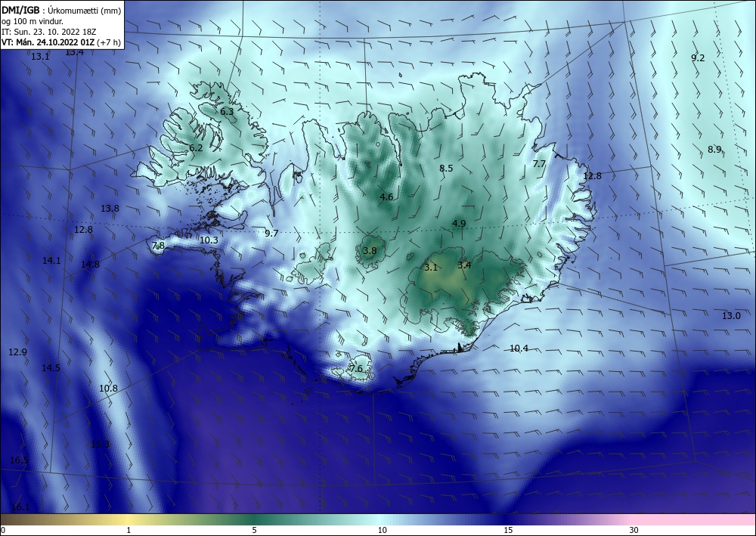
Task: Click the 13.4 value label
Action: point(74,52)
